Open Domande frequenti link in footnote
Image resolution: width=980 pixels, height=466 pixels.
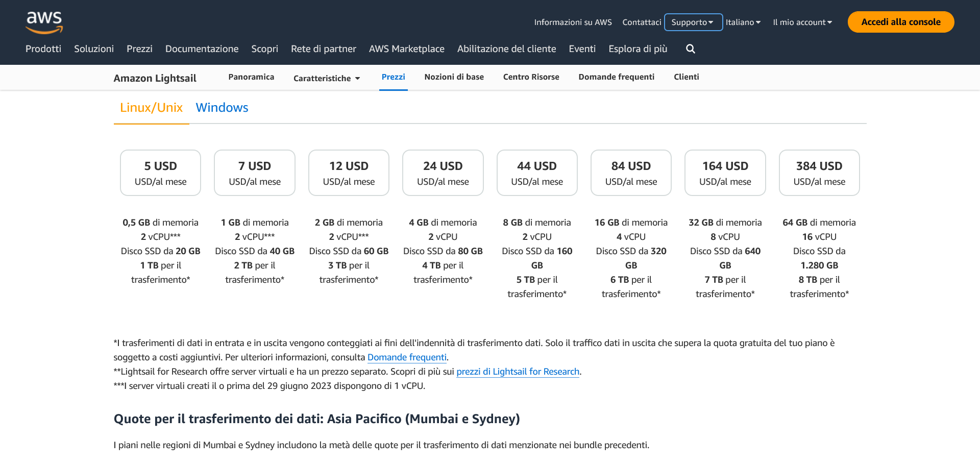(407, 357)
